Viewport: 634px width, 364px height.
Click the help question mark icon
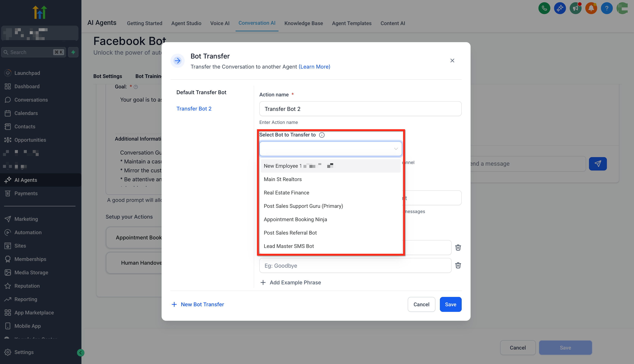pos(606,8)
